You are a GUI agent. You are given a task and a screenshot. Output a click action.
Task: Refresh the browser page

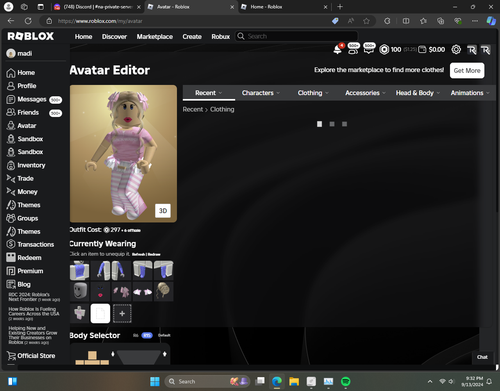tap(28, 21)
